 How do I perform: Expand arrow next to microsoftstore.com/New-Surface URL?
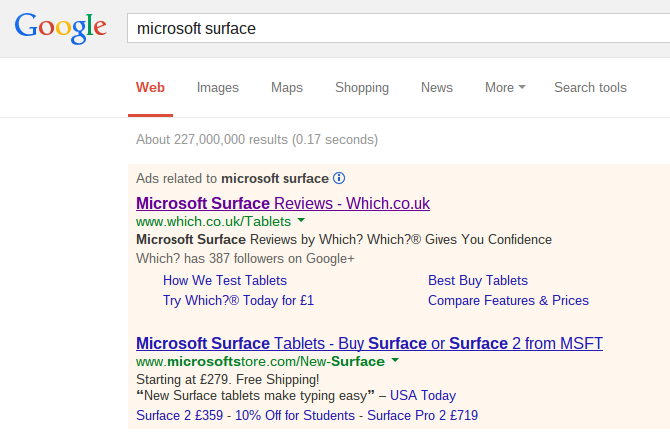click(x=395, y=360)
